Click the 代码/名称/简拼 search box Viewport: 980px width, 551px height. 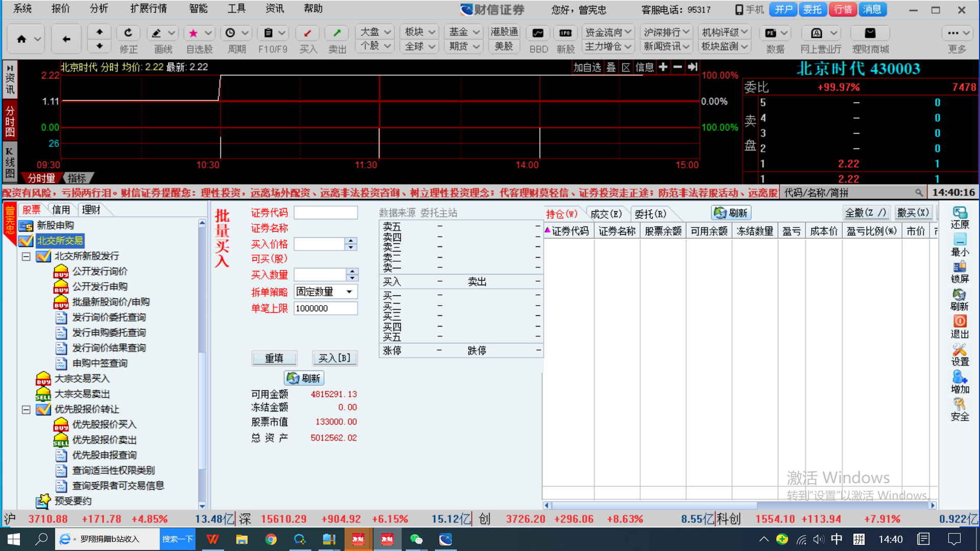[853, 192]
